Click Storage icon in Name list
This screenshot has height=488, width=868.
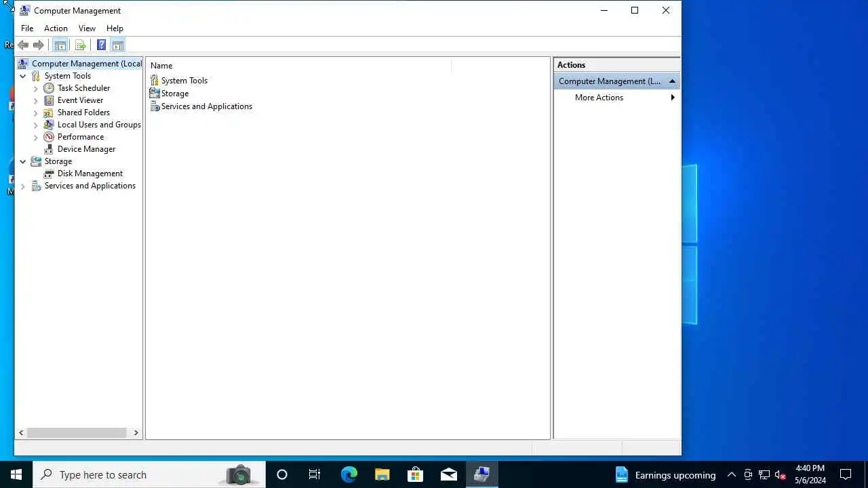point(155,94)
